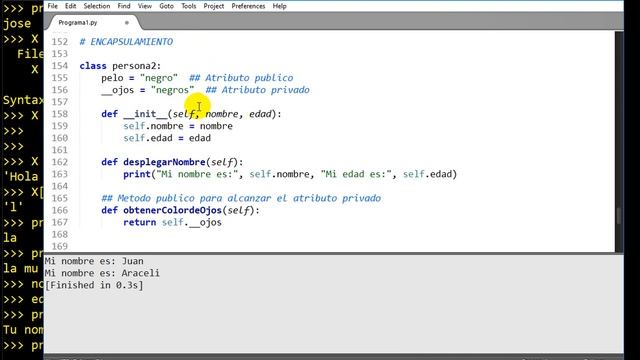
Task: Click the 'desplegarNombre' method name
Action: (x=164, y=162)
